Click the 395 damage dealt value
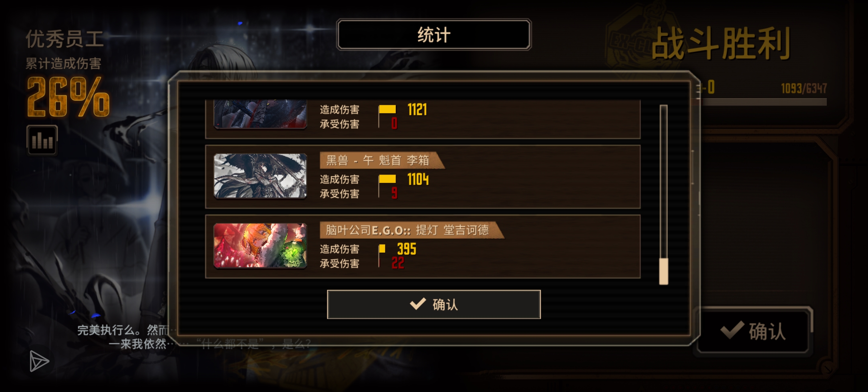 (407, 249)
